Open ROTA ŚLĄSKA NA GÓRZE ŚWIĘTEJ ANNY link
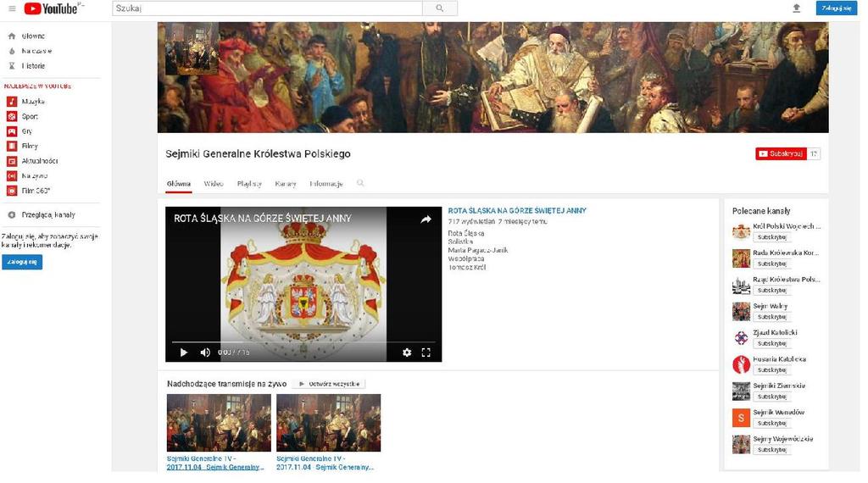Screen dimensions: 868x483 (x=517, y=211)
